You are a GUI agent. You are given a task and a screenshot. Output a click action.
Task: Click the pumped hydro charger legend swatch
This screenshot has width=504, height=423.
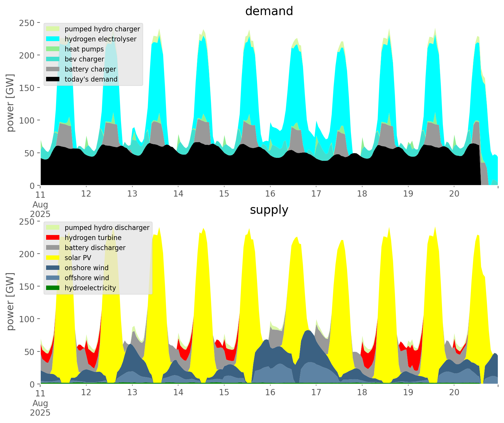(53, 29)
